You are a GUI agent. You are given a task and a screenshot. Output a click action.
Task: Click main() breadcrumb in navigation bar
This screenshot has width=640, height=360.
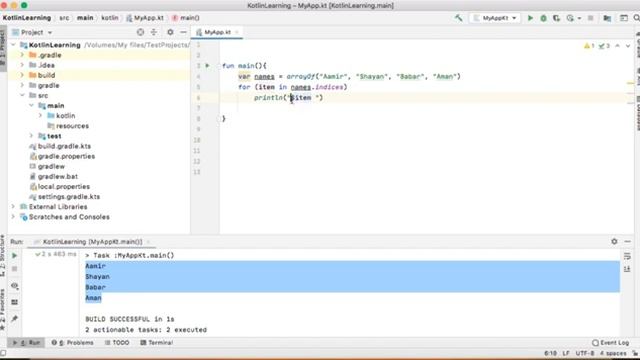(186, 18)
